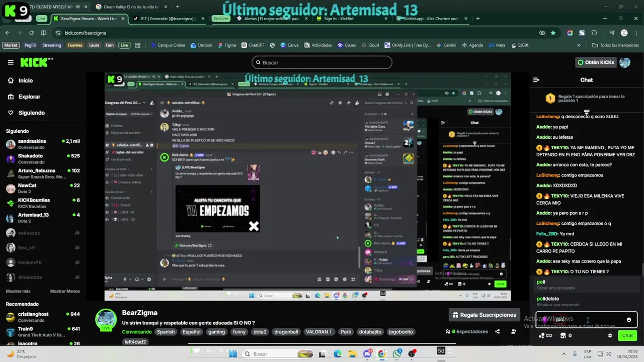Select the VALORANT tag
Viewport: 644px width, 362px height.
coord(319,332)
